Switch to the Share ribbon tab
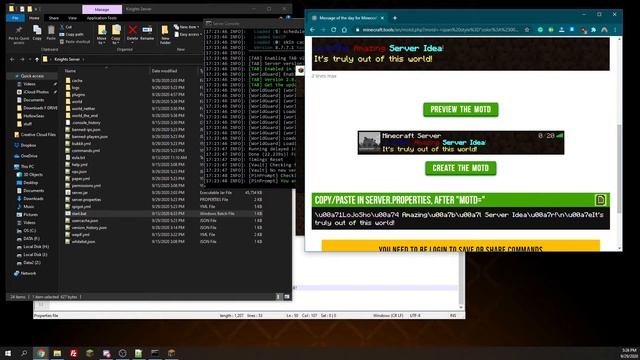Viewport: 640px width, 360px height. click(53, 18)
